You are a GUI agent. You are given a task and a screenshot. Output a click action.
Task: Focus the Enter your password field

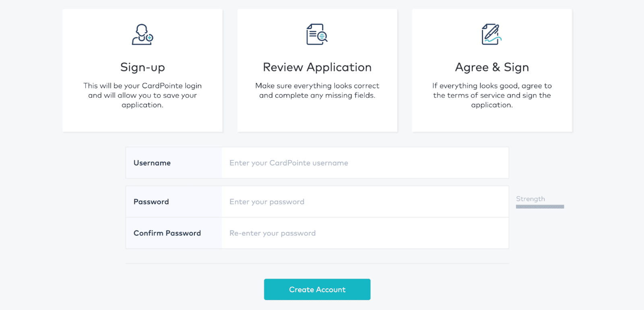365,202
